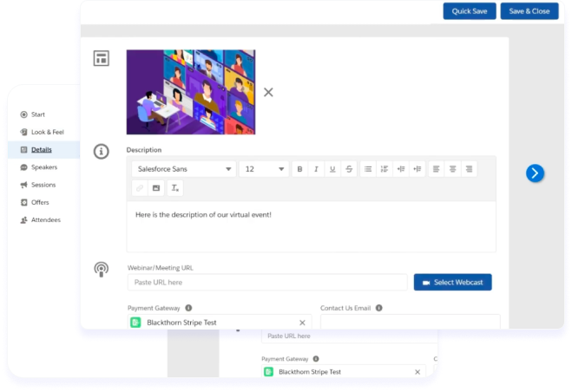Image resolution: width=572 pixels, height=392 pixels.
Task: Click Blackthorn Stripe Test text in front window
Action: tap(181, 323)
